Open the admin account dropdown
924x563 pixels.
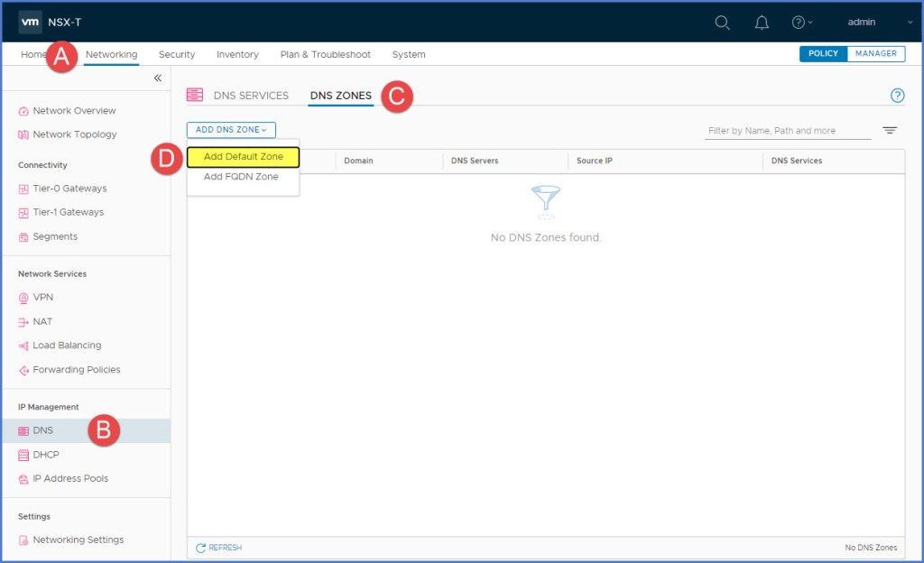point(862,22)
